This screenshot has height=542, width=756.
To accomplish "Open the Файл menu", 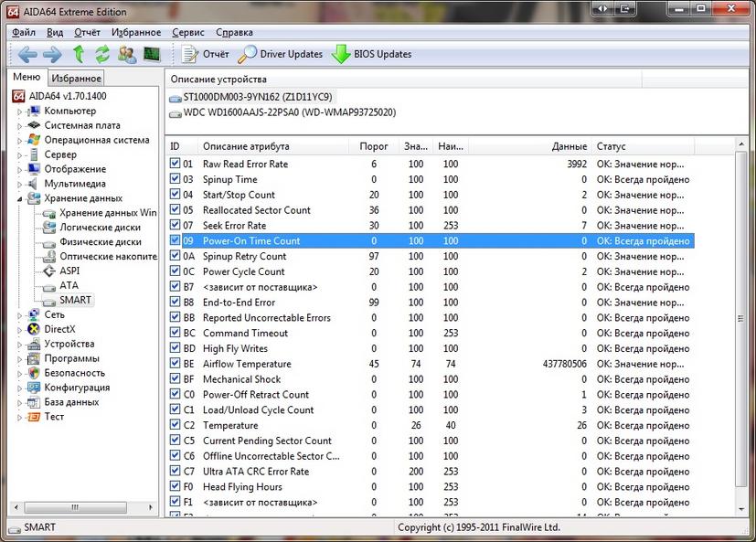I will (24, 32).
